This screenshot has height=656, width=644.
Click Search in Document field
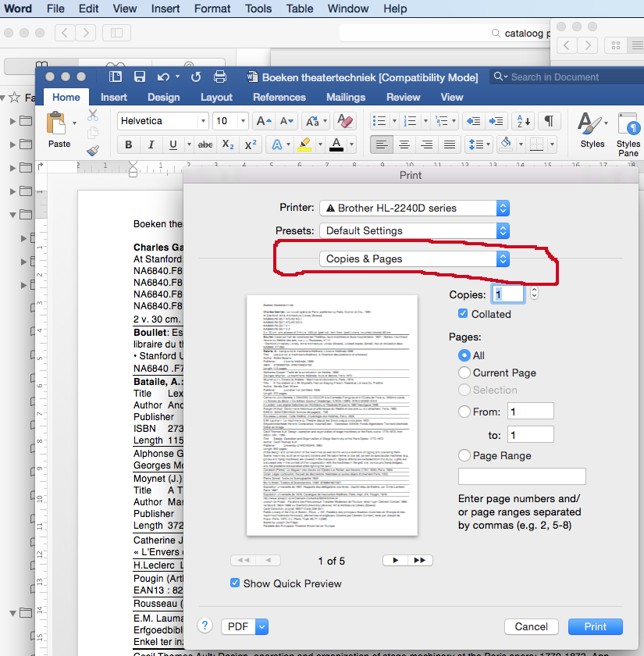[567, 77]
